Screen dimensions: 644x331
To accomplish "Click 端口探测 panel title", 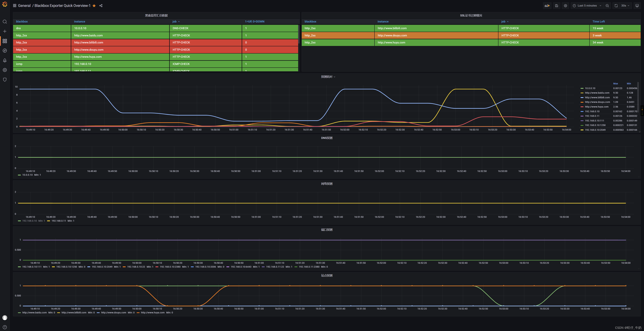I will (327, 230).
